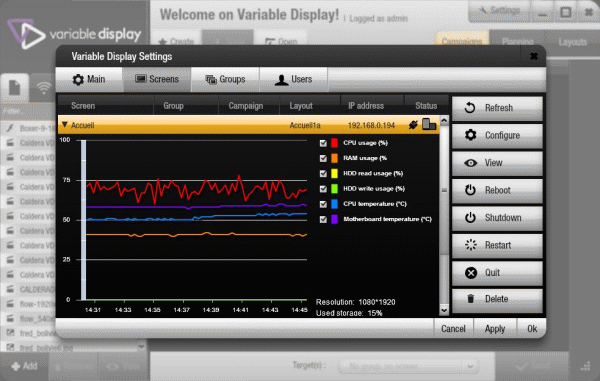
Task: Sort by the Status column header
Action: click(426, 106)
